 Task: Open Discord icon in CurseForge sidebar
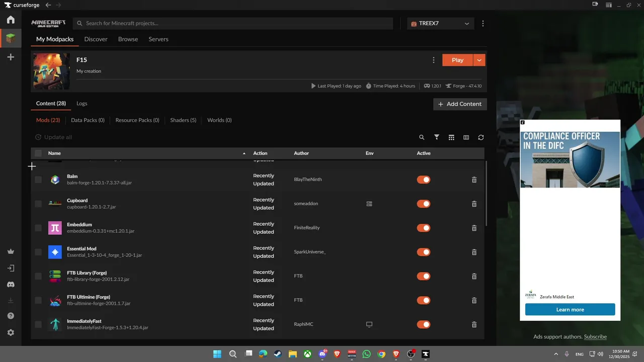click(11, 285)
